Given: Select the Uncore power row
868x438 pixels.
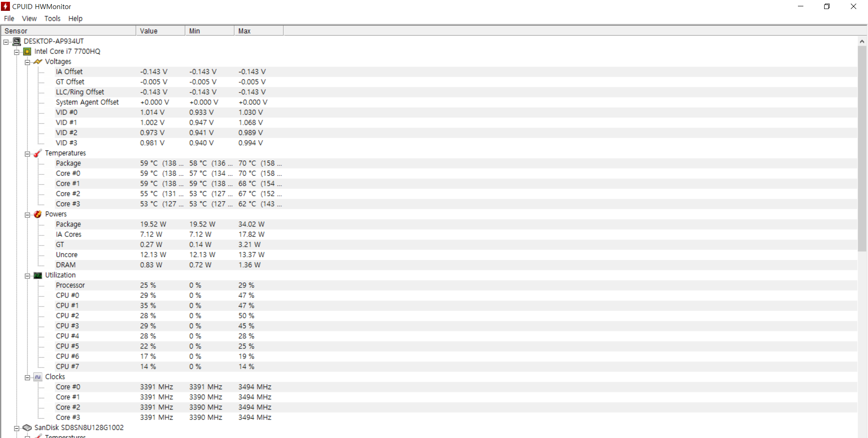Looking at the screenshot, I should click(x=456, y=255).
